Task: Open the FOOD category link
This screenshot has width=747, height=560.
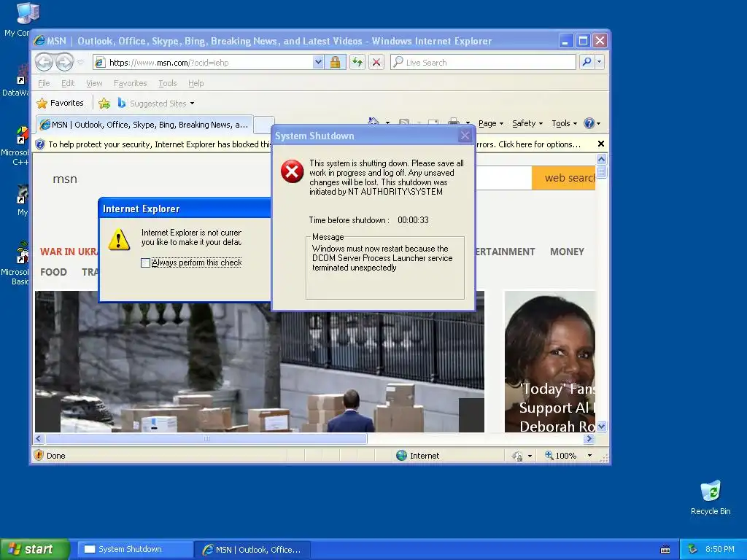Action: pyautogui.click(x=53, y=272)
